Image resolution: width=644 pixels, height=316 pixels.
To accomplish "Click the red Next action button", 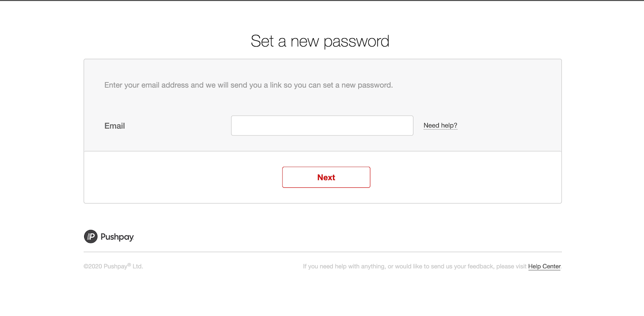I will pyautogui.click(x=326, y=177).
